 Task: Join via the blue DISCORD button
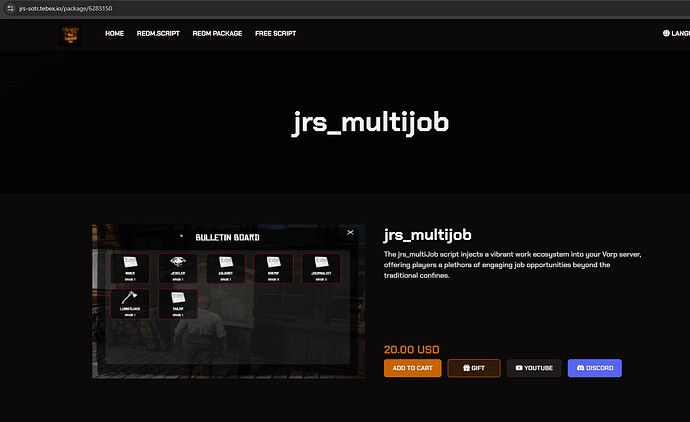tap(594, 368)
